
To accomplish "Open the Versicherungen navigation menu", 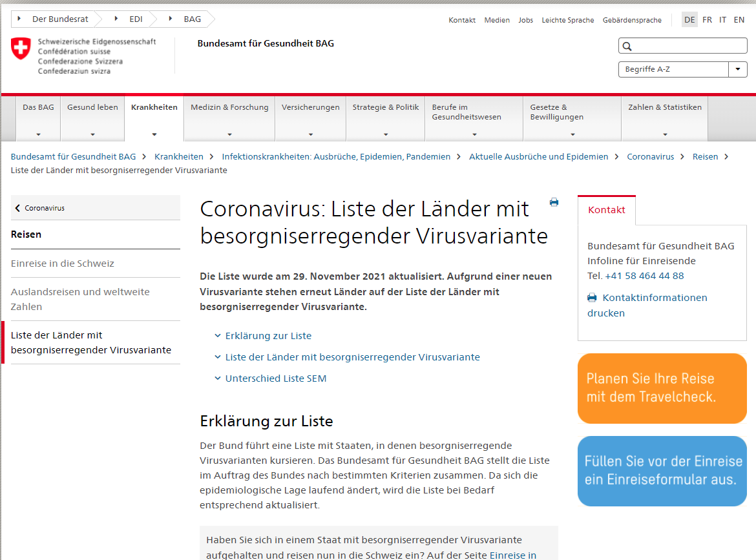I will click(311, 118).
